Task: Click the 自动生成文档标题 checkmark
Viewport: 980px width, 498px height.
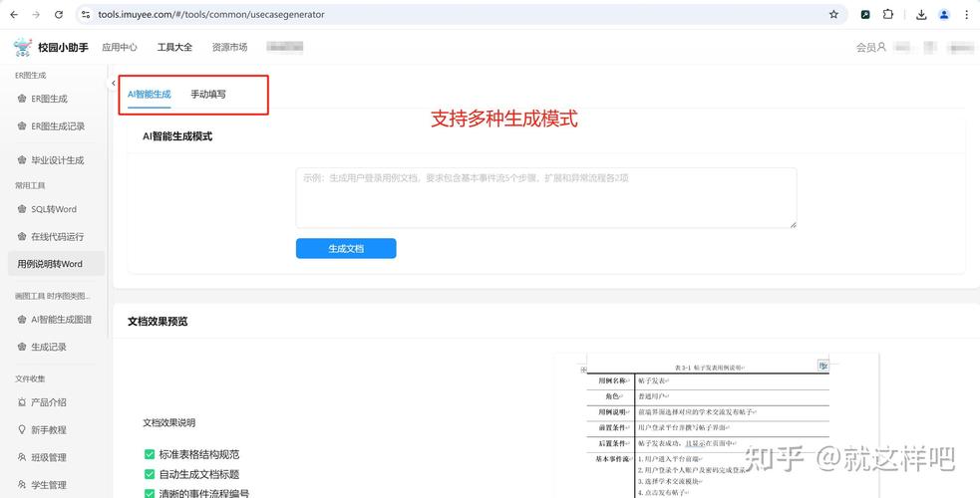Action: [150, 474]
